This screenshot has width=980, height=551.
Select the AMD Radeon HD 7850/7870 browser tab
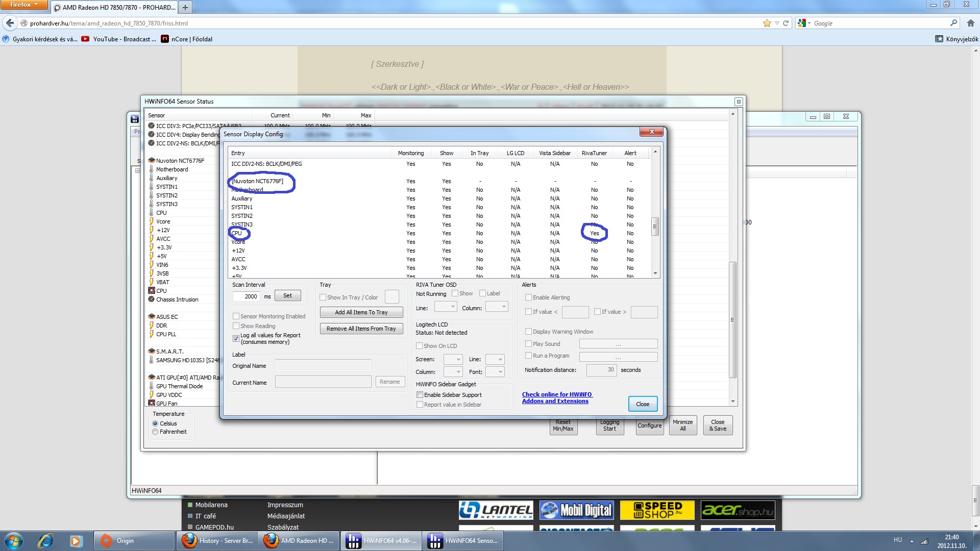(x=114, y=7)
